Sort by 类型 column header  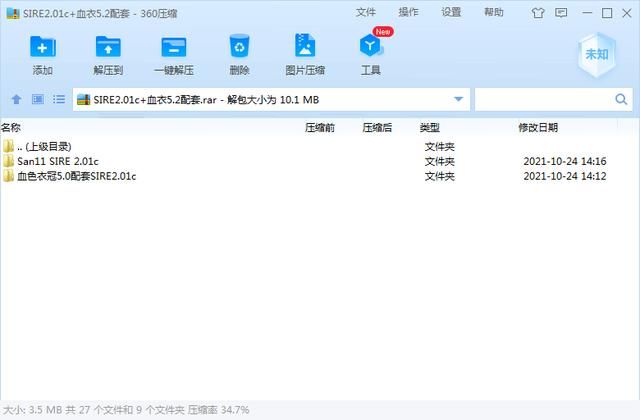pos(430,127)
